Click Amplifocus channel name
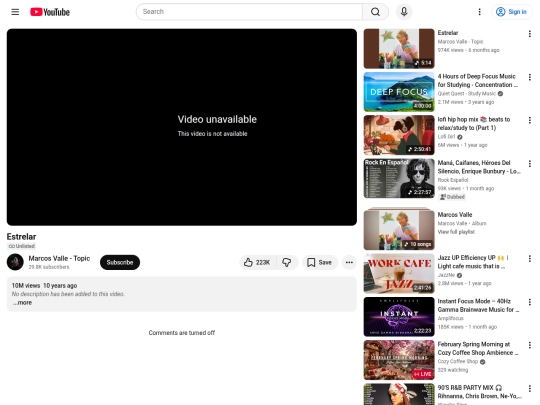Viewport: 540px width, 405px height. [x=450, y=318]
